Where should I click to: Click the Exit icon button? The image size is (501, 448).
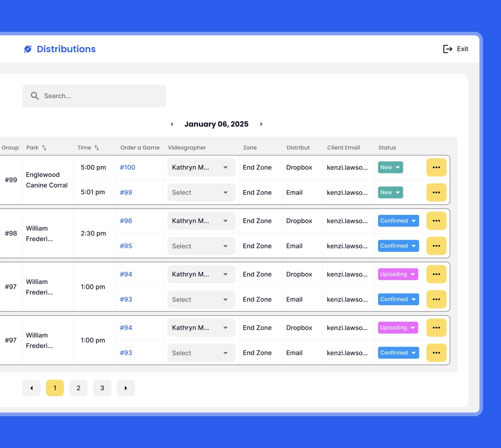tap(447, 49)
